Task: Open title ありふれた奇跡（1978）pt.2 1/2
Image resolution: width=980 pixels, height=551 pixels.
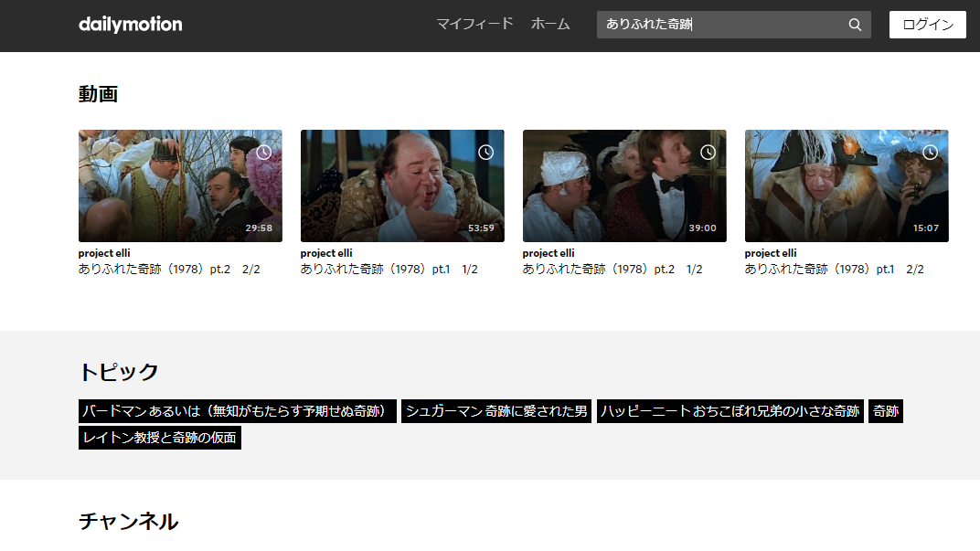Action: pos(612,270)
